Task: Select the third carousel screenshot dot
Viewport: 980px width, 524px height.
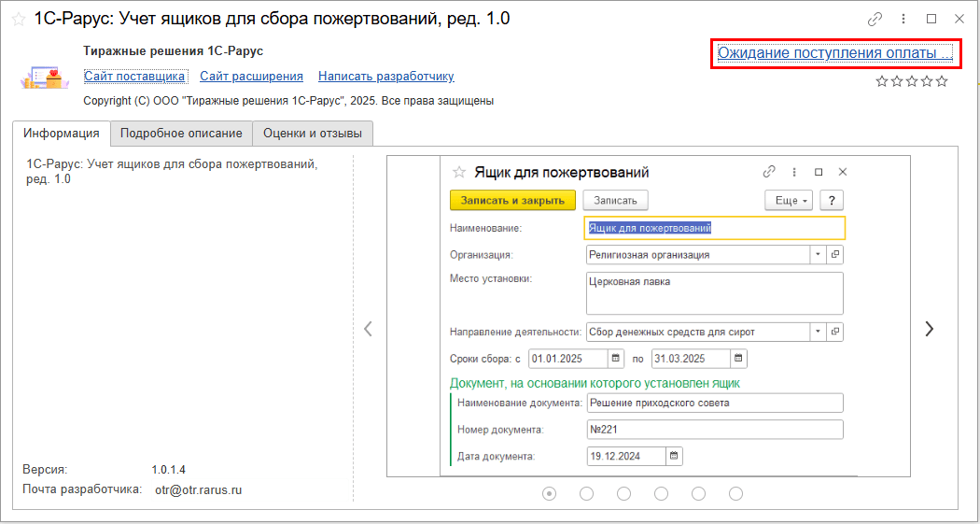Action: 623,494
